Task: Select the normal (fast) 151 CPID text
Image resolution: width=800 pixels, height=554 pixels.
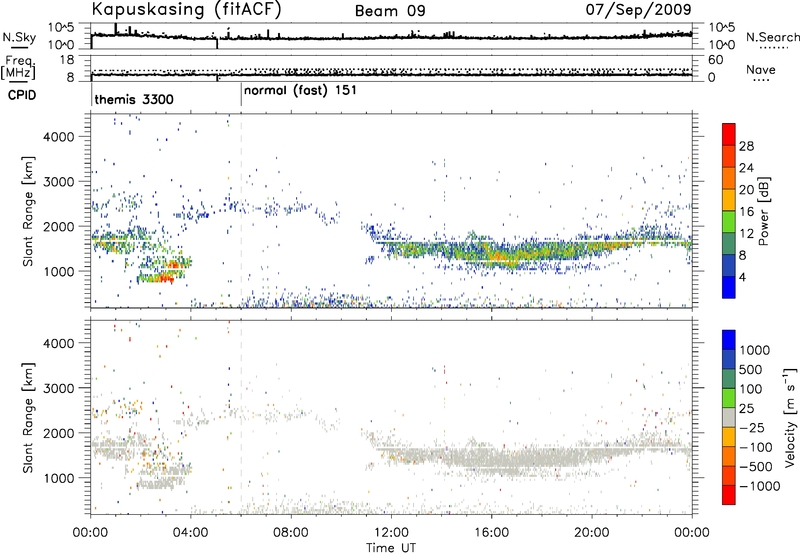Action: coord(300,91)
